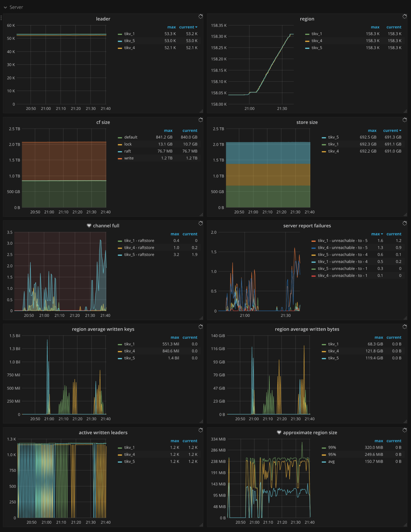411x532 pixels.
Task: Click 'current' header in region legend
Action: [394, 27]
